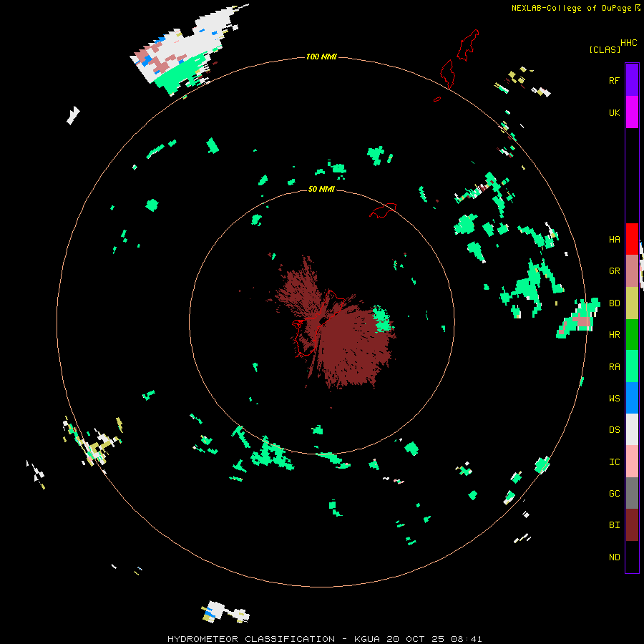Click the 100 NMI range ring label
The image size is (644, 644).
coord(321,57)
